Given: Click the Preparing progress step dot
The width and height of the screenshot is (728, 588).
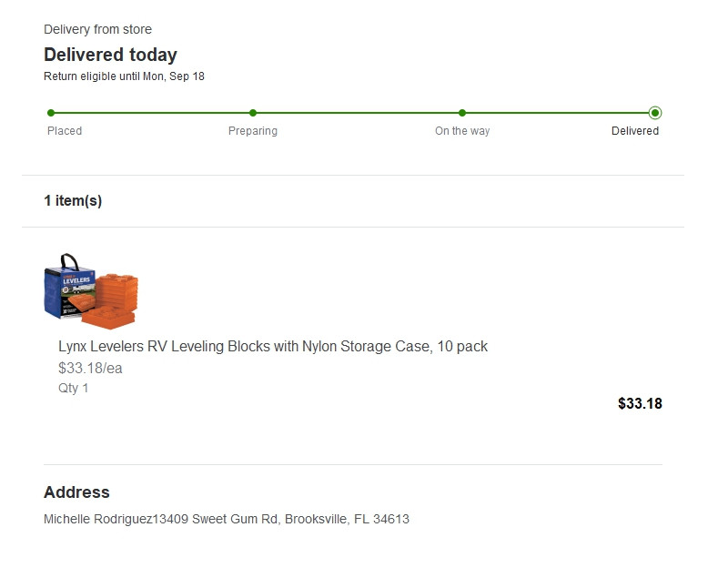Looking at the screenshot, I should (x=253, y=113).
